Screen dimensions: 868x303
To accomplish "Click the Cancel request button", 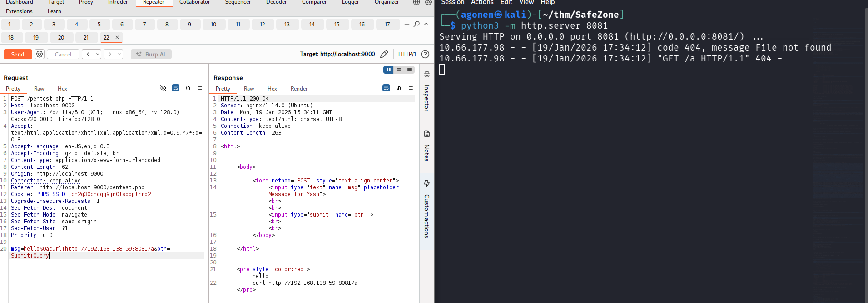I will pos(63,54).
